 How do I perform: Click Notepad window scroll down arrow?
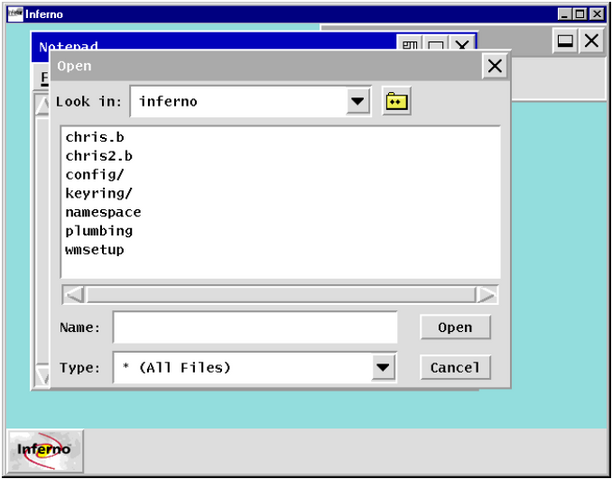[42, 376]
